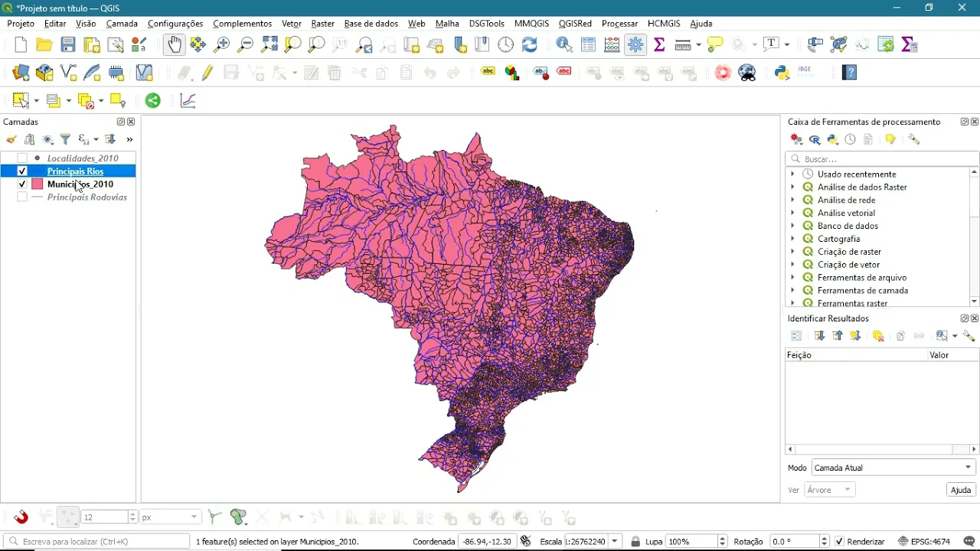Toggle editing pencil icon
The height and width of the screenshot is (551, 980).
click(x=207, y=73)
